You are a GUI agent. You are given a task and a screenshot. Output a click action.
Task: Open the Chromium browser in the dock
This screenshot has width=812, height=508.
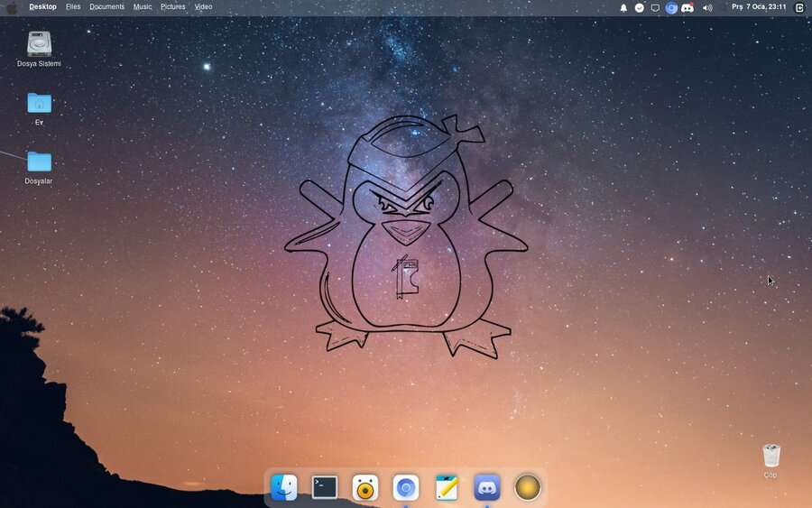point(405,487)
